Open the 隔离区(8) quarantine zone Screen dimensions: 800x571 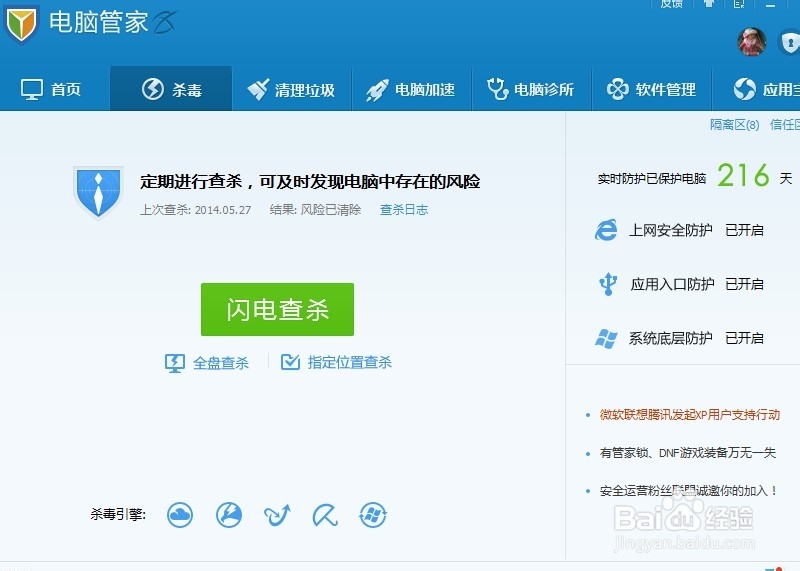(x=734, y=125)
